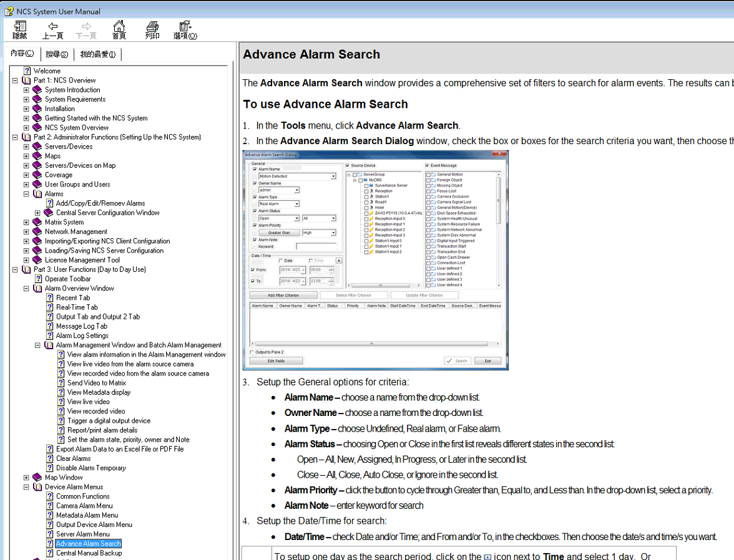Click the book icon beside Part 1: NCS Overview
Screen dimensions: 734x560
pyautogui.click(x=26, y=80)
